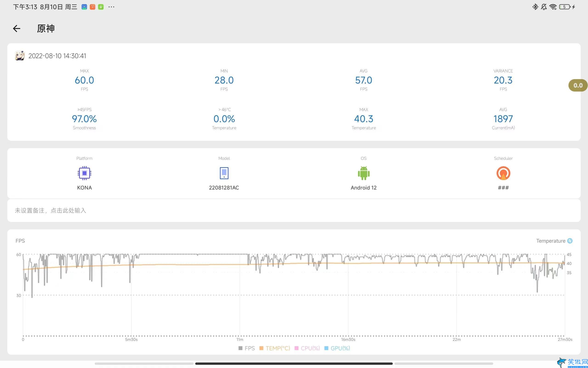Screen dimensions: 588x368
Task: Tap the battery level indicator
Action: [565, 7]
